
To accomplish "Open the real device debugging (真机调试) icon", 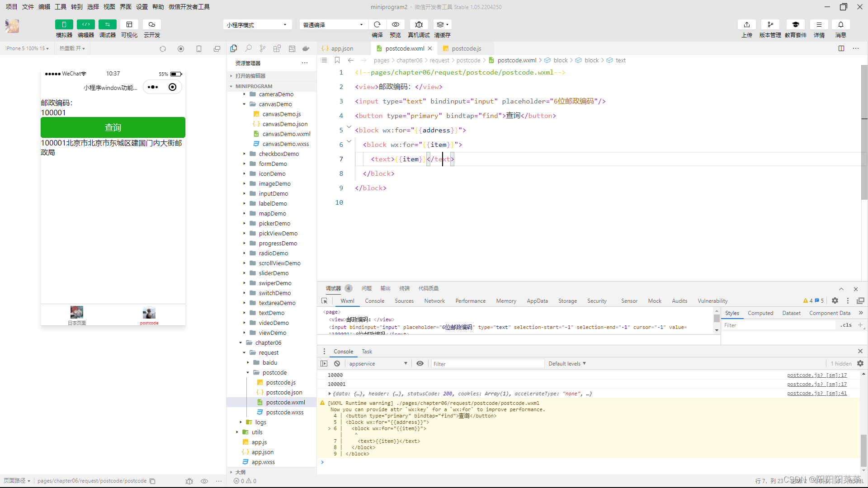I will point(419,24).
